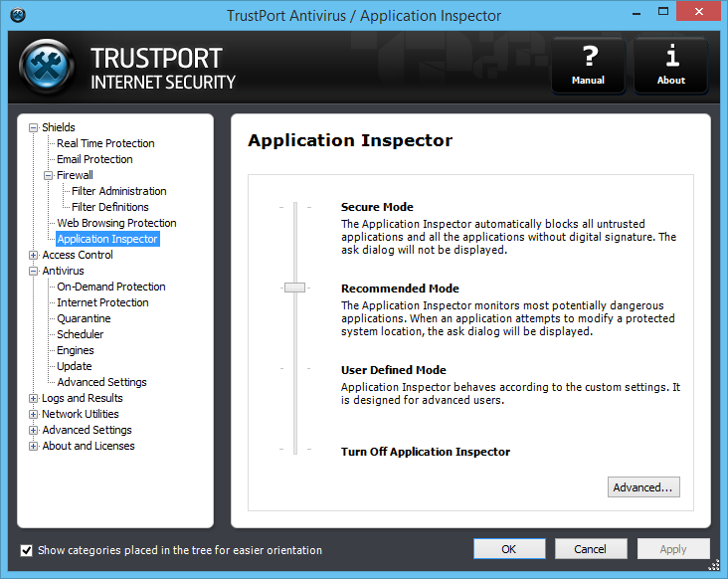Select Real Time Protection in tree
Screen dimensions: 728x579
click(105, 143)
